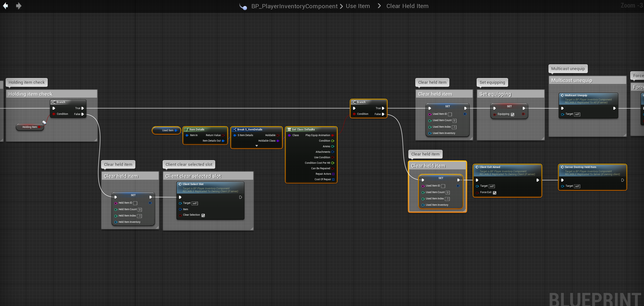Click the back navigation arrow
The height and width of the screenshot is (306, 644).
(x=5, y=6)
